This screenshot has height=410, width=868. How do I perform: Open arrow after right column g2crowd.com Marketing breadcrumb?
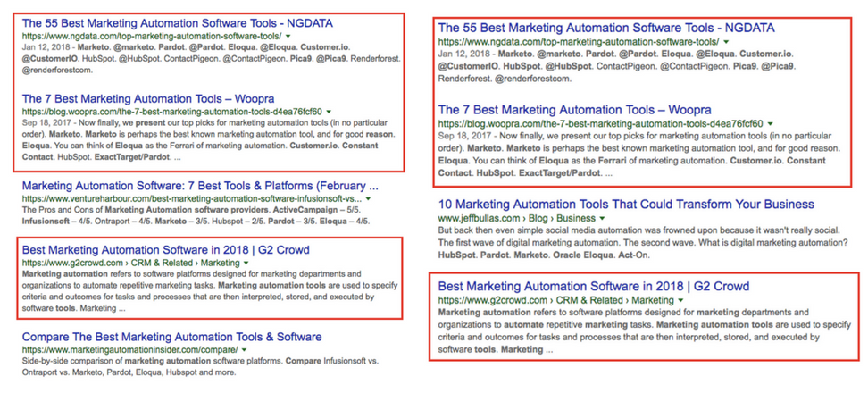[x=680, y=301]
